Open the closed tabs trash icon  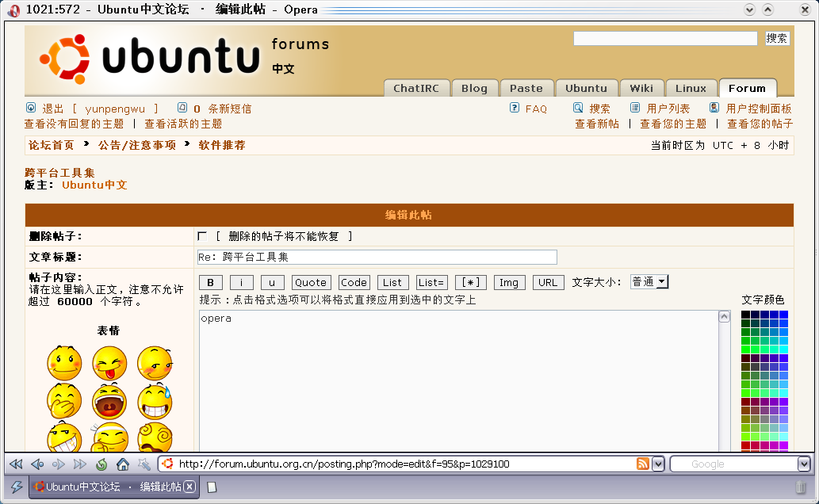point(800,487)
